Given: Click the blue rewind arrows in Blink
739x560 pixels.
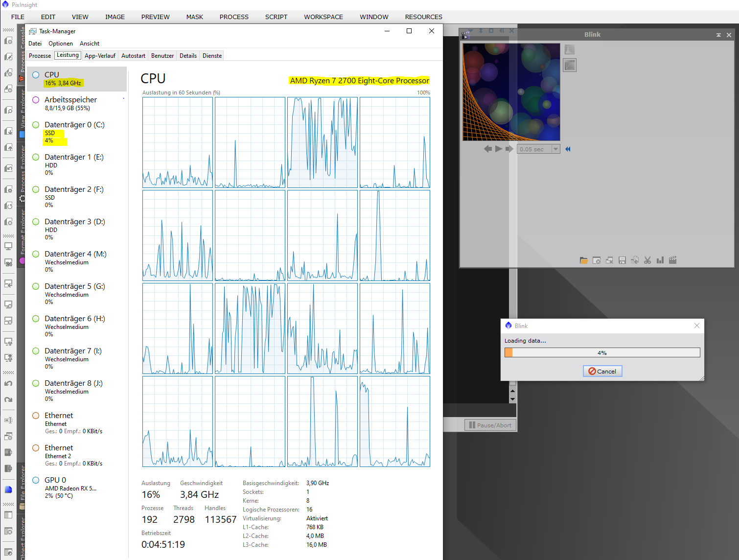Looking at the screenshot, I should tap(568, 149).
